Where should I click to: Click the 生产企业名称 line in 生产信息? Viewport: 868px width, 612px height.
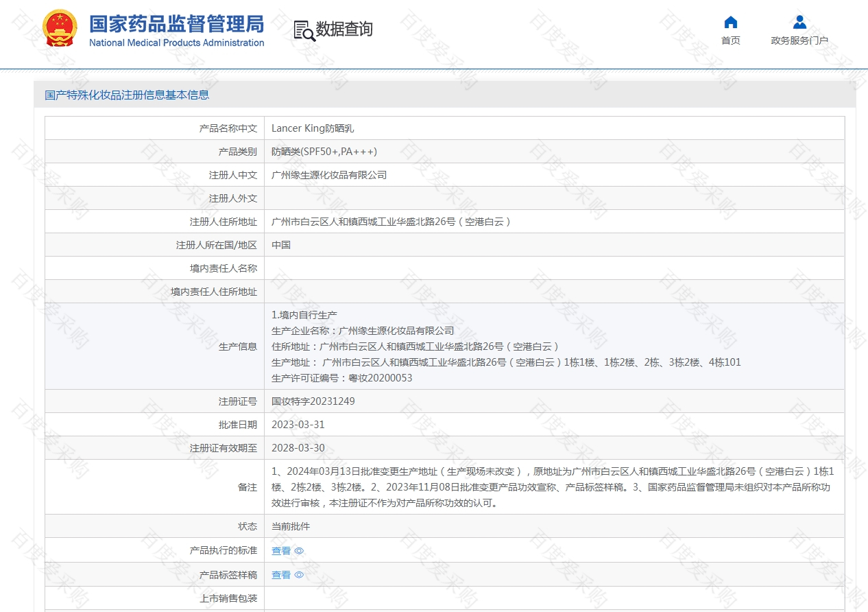click(363, 331)
